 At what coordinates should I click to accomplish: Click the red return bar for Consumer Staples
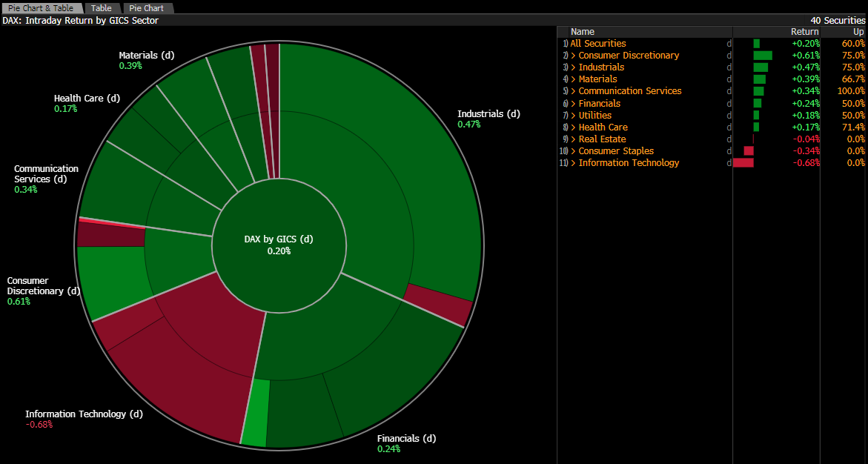[x=749, y=151]
